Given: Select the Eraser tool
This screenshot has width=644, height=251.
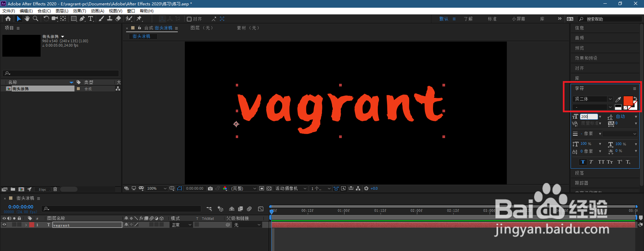Looking at the screenshot, I should coord(118,19).
